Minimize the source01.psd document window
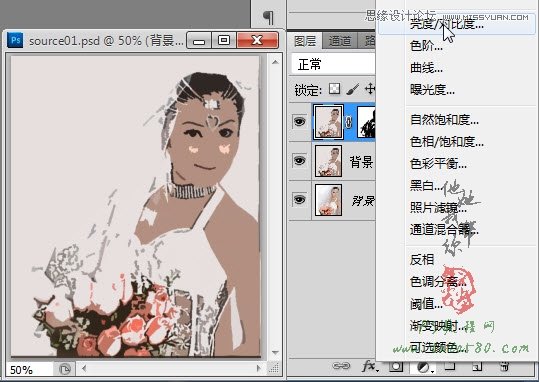Image resolution: width=539 pixels, height=382 pixels. coord(199,41)
